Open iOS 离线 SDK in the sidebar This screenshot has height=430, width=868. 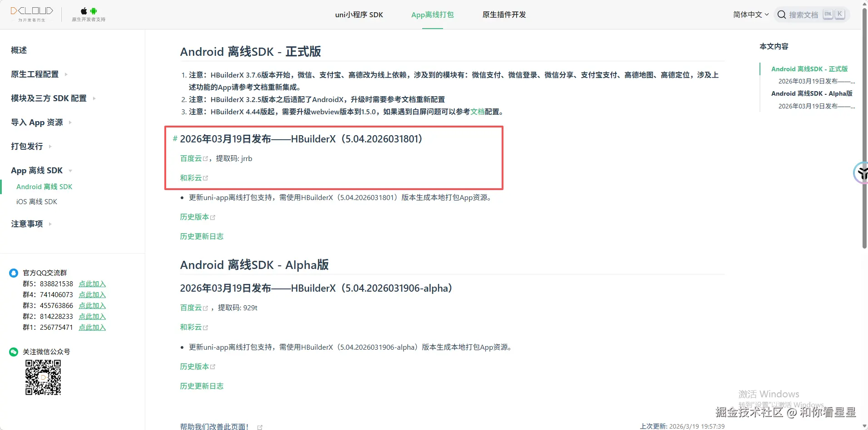(x=37, y=202)
